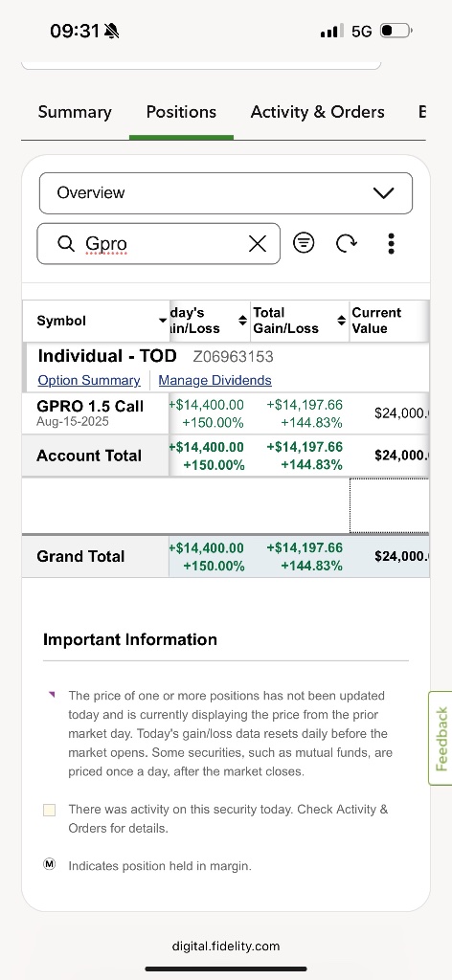Image resolution: width=452 pixels, height=980 pixels.
Task: Open the Option Summary link
Action: (89, 381)
